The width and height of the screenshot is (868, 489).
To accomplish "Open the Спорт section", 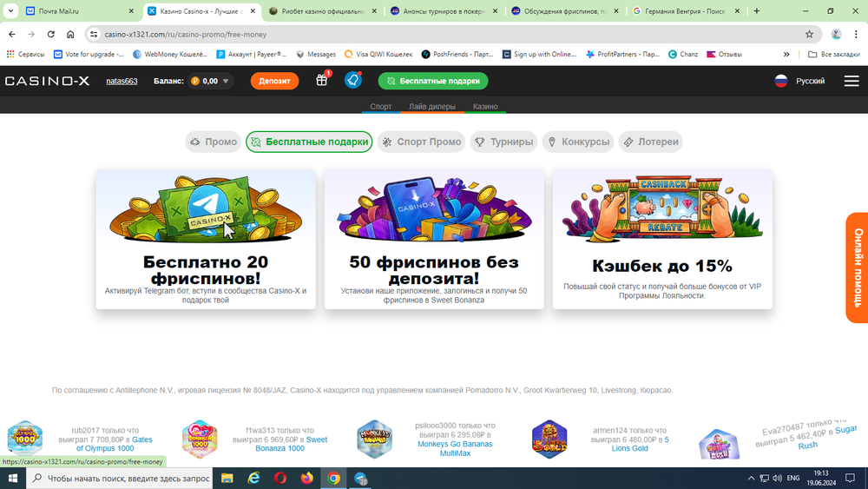I will coord(381,106).
